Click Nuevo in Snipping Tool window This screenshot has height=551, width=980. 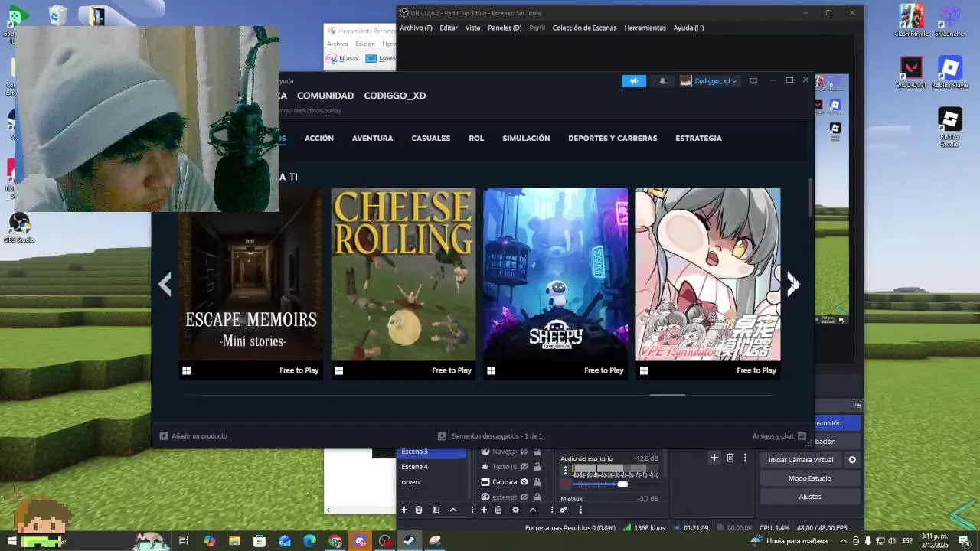click(x=342, y=59)
